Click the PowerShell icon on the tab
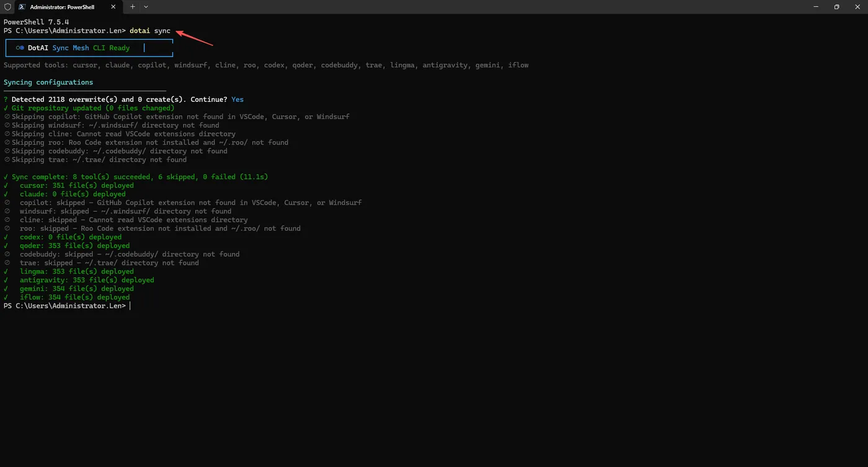Screen dimensions: 868x467 22,7
